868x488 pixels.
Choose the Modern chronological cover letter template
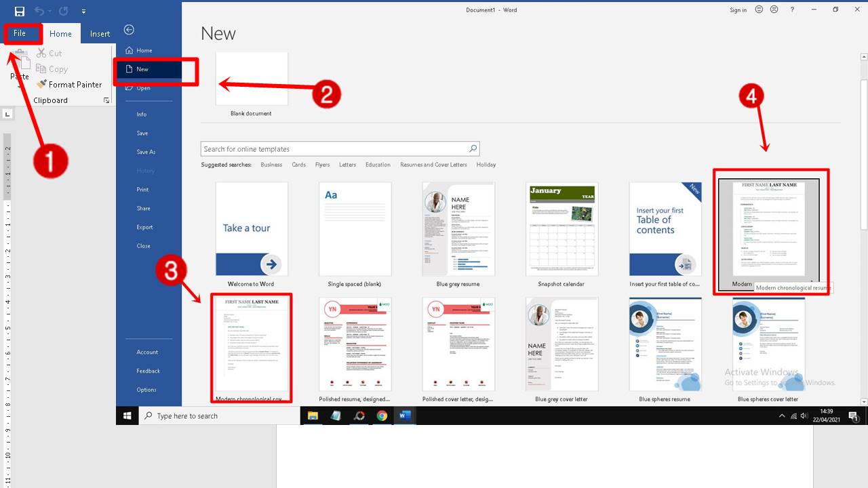tap(252, 344)
